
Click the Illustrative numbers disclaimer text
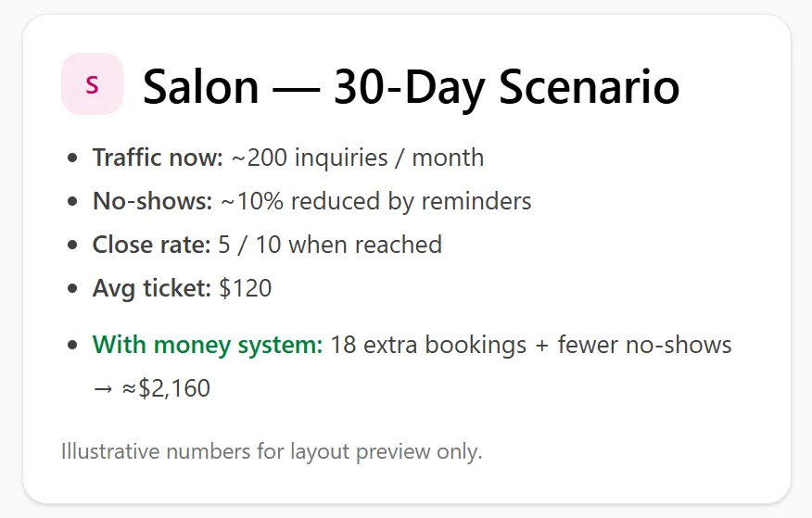[x=272, y=451]
